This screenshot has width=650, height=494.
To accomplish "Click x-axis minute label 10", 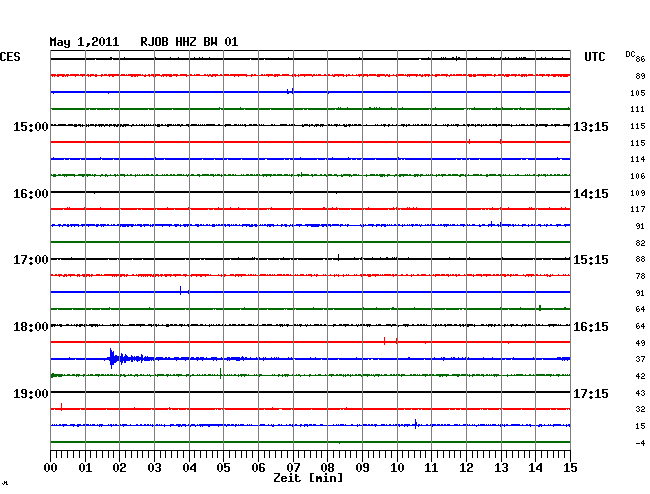I will click(x=397, y=468).
